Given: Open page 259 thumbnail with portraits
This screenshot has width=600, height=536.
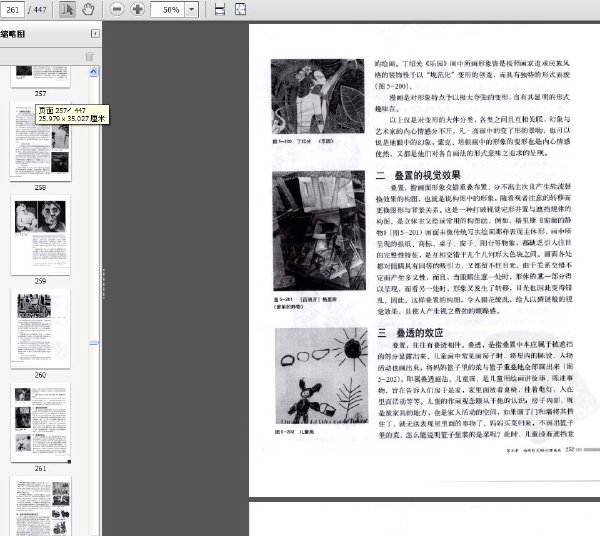Looking at the screenshot, I should [40, 235].
